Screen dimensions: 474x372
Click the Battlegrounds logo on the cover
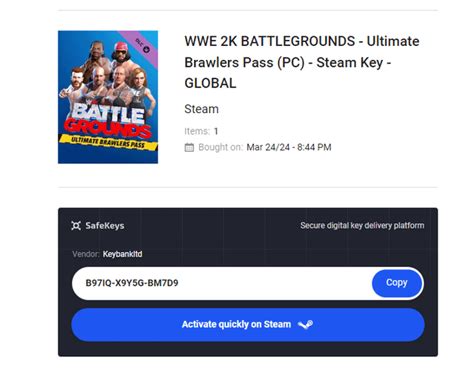coord(108,120)
